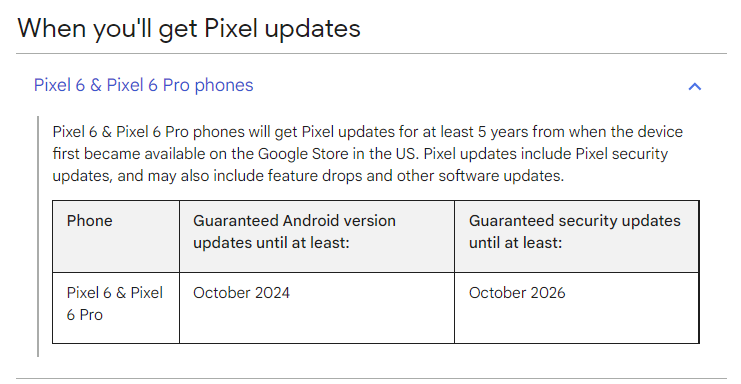Image resolution: width=741 pixels, height=384 pixels.
Task: Click the words may also include in paragraph
Action: click(207, 176)
